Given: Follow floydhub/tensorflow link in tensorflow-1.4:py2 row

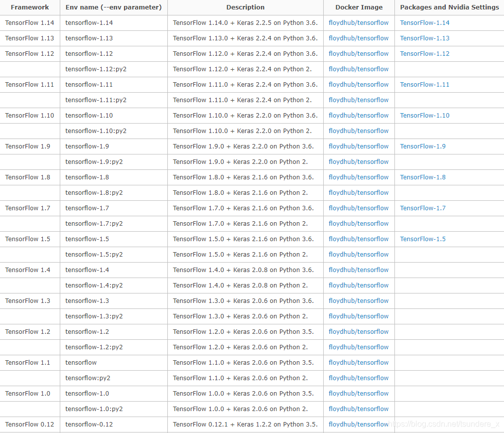Looking at the screenshot, I should (x=359, y=286).
